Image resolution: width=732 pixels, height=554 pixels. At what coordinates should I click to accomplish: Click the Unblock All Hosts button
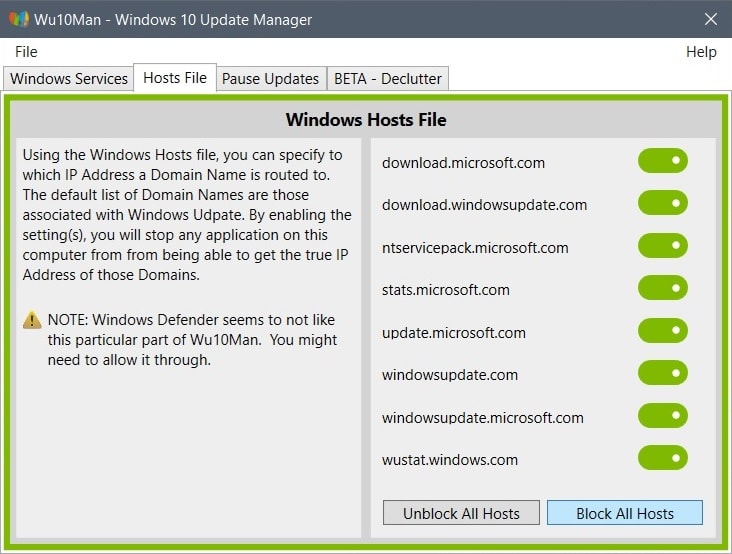click(461, 513)
